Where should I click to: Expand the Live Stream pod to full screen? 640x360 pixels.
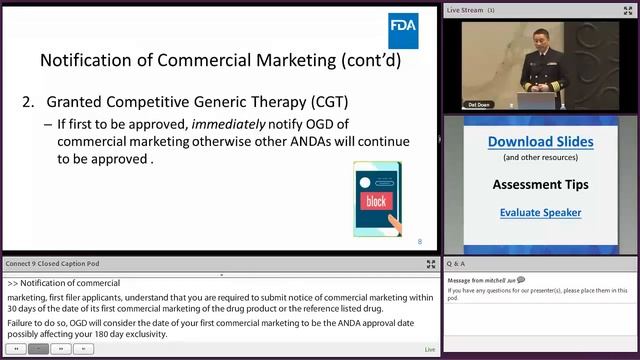[x=628, y=11]
